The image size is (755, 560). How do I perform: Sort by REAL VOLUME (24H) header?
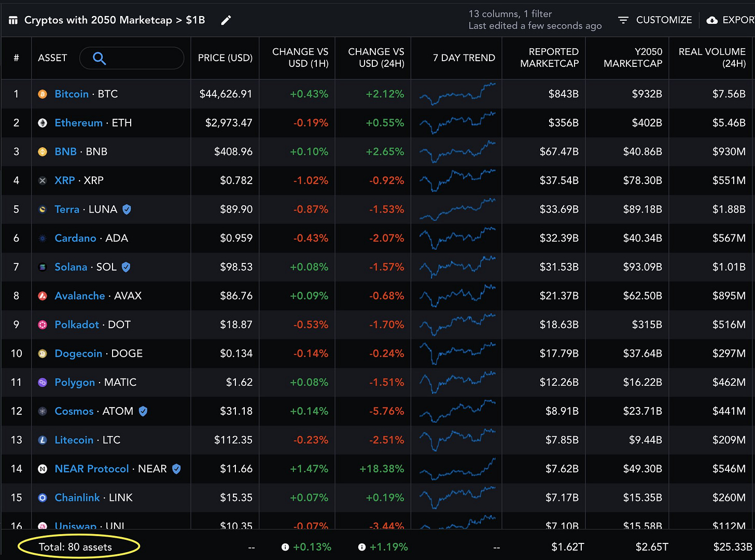pos(712,58)
